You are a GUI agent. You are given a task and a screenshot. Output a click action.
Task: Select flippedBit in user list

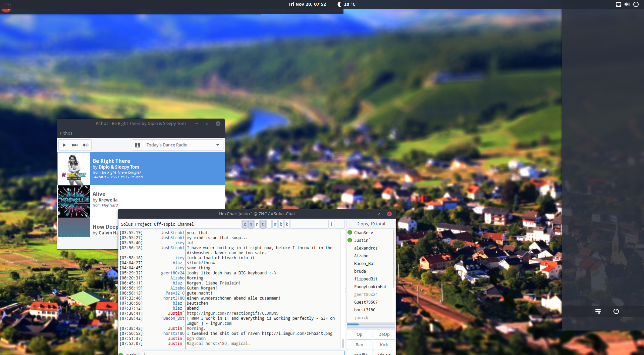pos(369,279)
